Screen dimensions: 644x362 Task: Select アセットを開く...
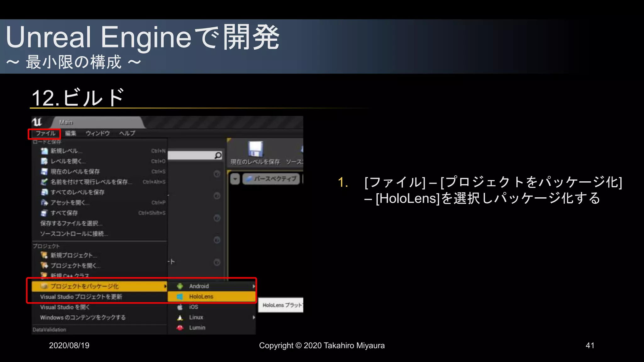tap(99, 203)
